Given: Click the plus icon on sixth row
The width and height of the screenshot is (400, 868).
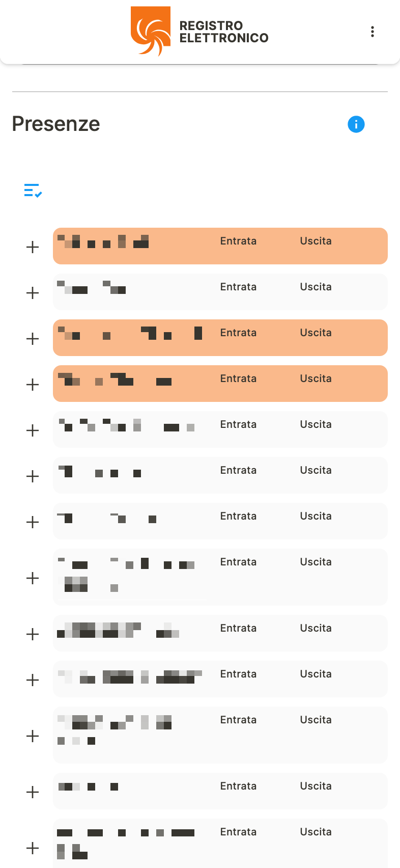Looking at the screenshot, I should point(33,476).
